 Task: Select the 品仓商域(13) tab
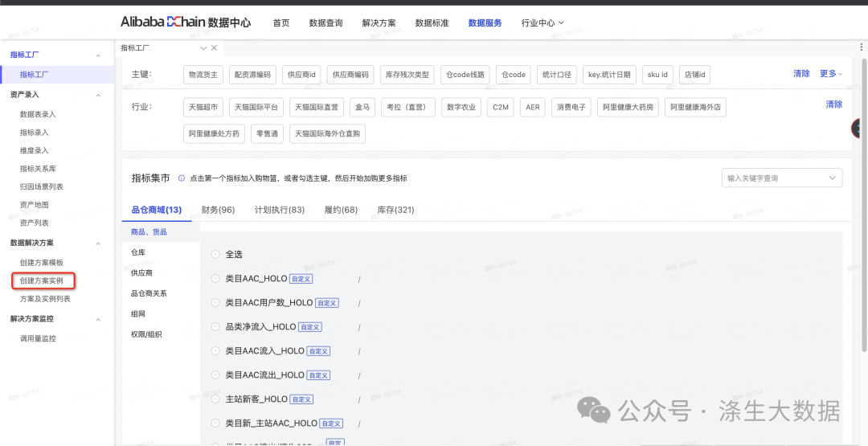click(157, 211)
